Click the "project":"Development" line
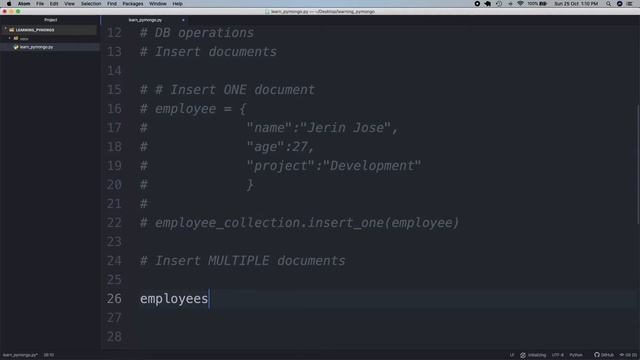The width and height of the screenshot is (640, 360). [333, 166]
